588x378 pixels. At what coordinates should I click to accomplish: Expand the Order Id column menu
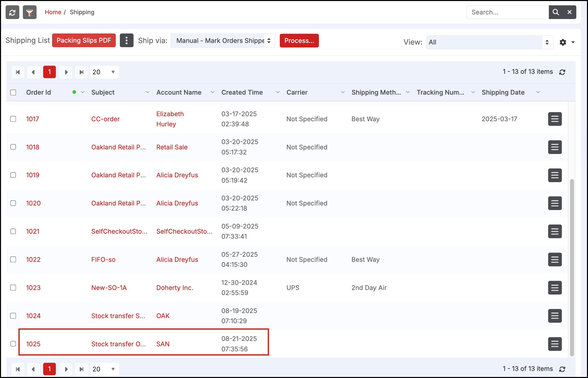83,92
